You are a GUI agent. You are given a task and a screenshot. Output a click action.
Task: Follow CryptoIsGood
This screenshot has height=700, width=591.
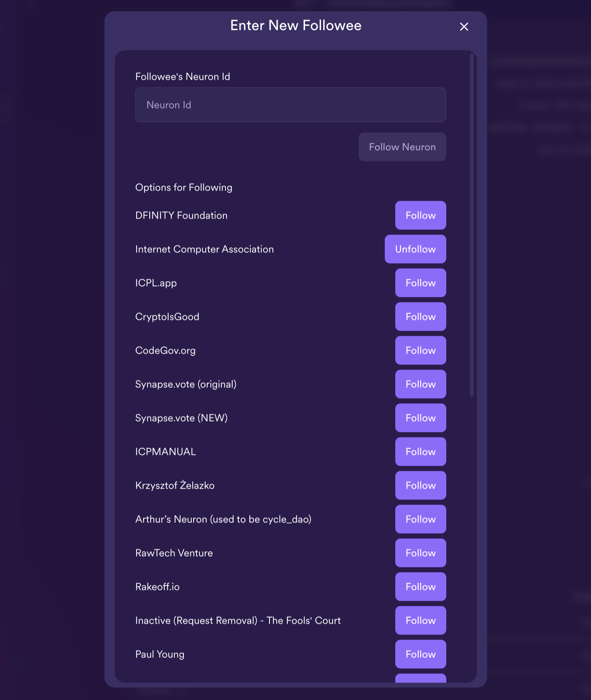click(x=420, y=316)
